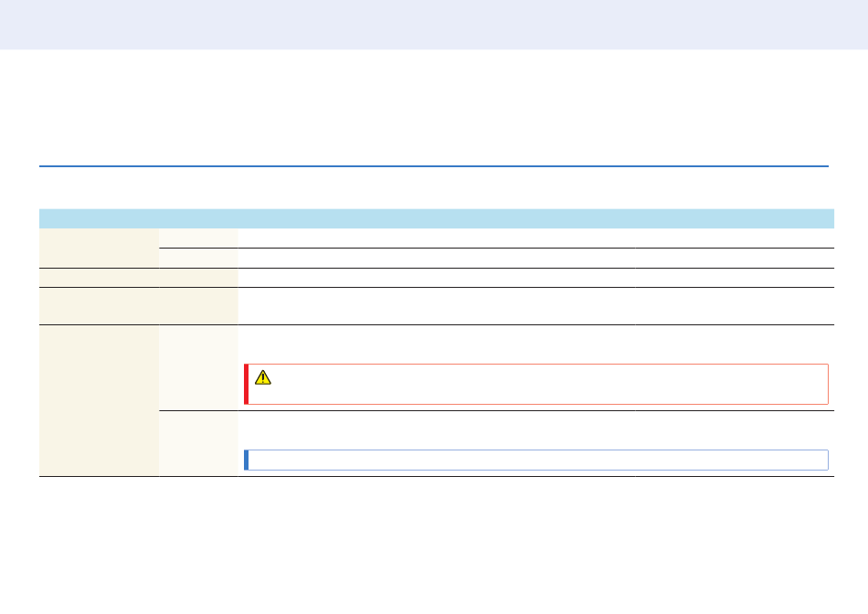
Task: Click the yellow warning triangle icon
Action: pos(263,377)
